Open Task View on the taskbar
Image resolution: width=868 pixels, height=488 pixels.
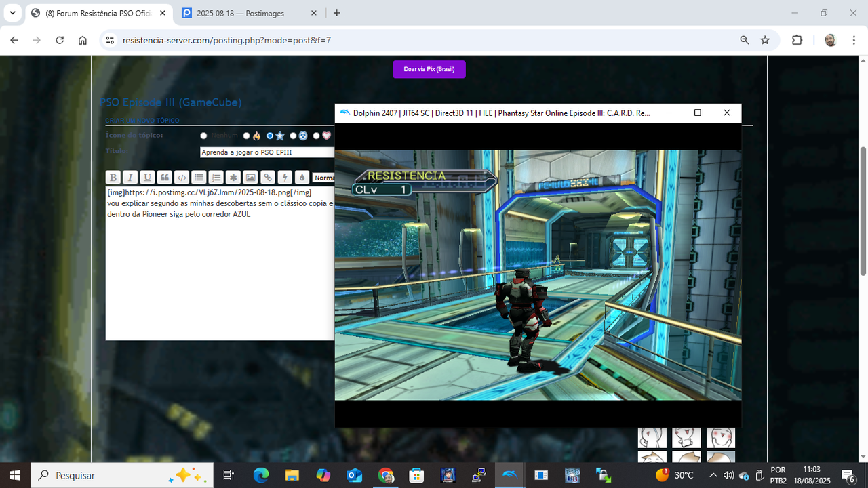click(229, 475)
